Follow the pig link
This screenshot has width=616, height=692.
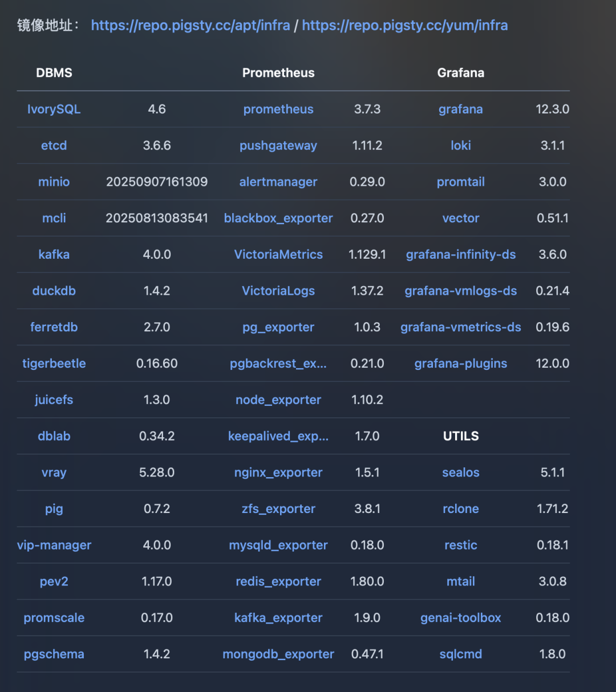(54, 509)
